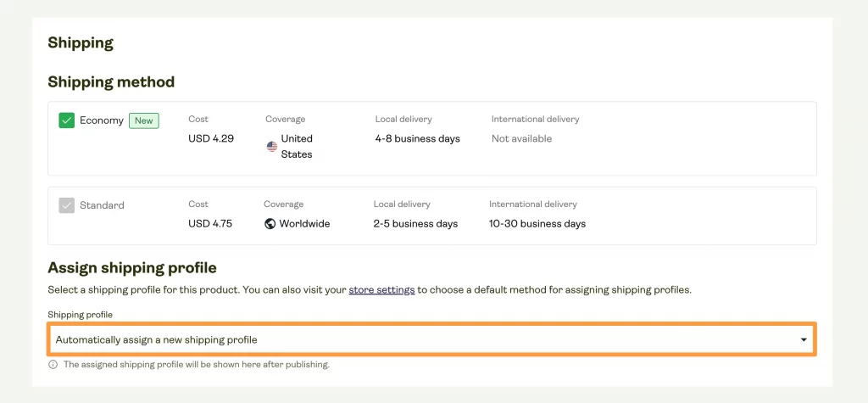The width and height of the screenshot is (868, 403).
Task: Click the Assign shipping profile heading
Action: pos(131,268)
